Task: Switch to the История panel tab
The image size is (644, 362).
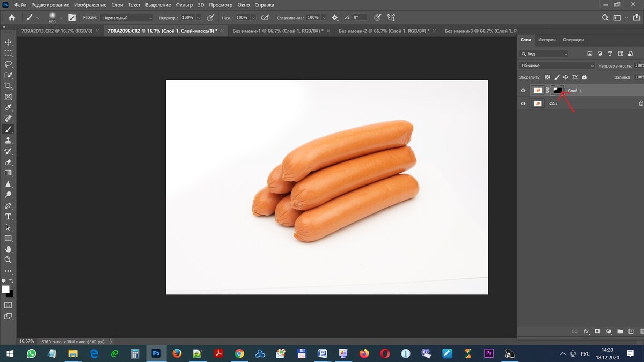Action: 547,40
